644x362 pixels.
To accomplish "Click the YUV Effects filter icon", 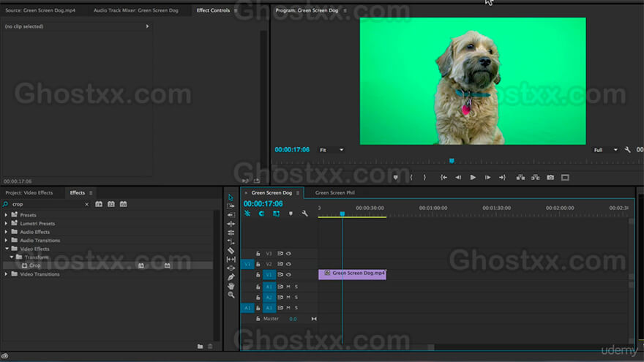I will pos(123,204).
